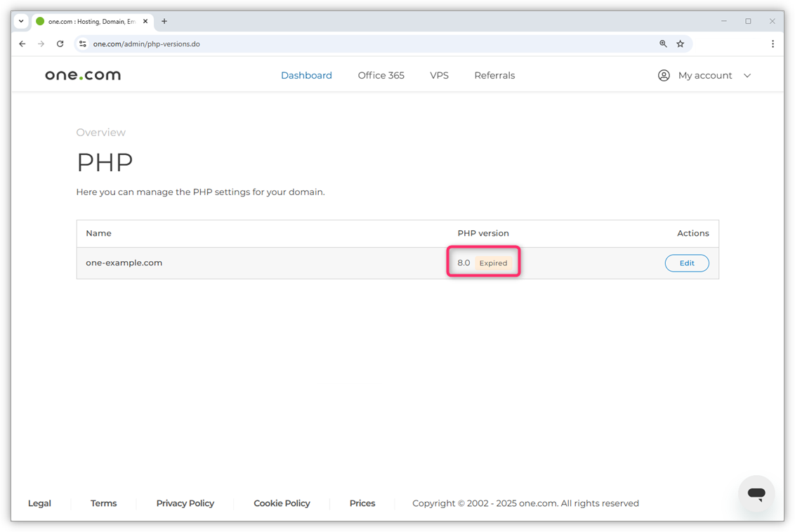Bookmark the page with the star icon
Viewport: 795px width, 532px height.
[x=680, y=44]
